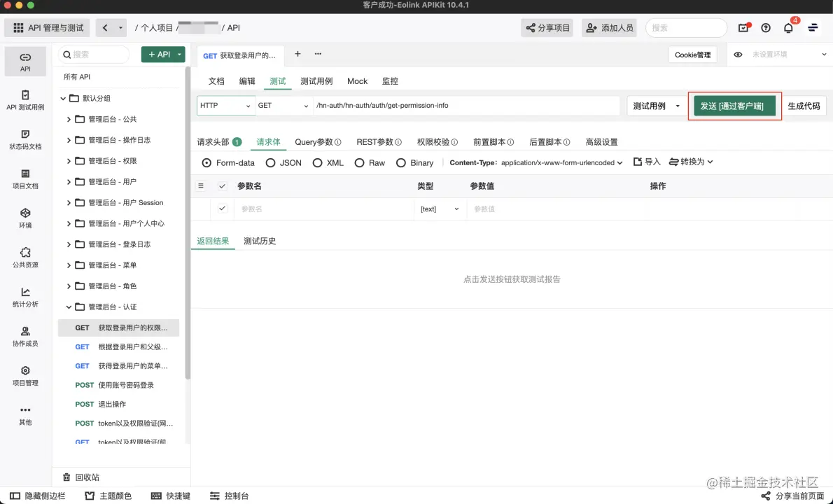Open the API section in left sidebar
The height and width of the screenshot is (504, 833).
[25, 62]
